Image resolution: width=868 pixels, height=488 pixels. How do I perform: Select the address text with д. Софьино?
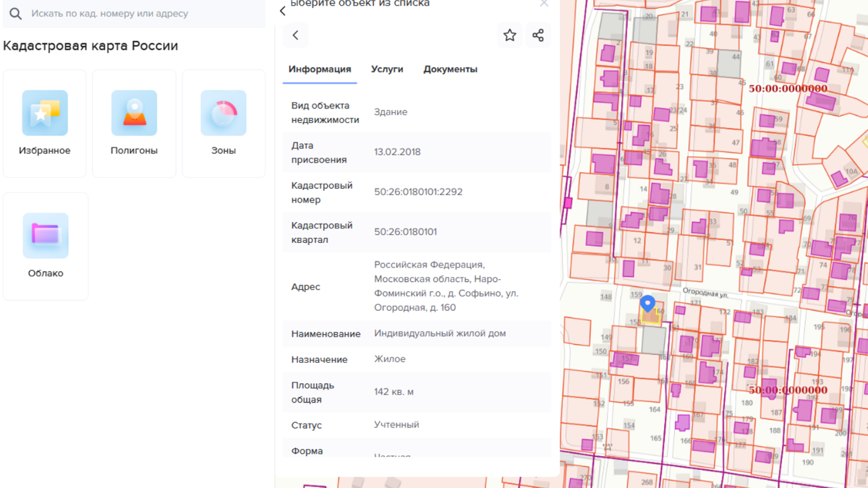pyautogui.click(x=446, y=286)
